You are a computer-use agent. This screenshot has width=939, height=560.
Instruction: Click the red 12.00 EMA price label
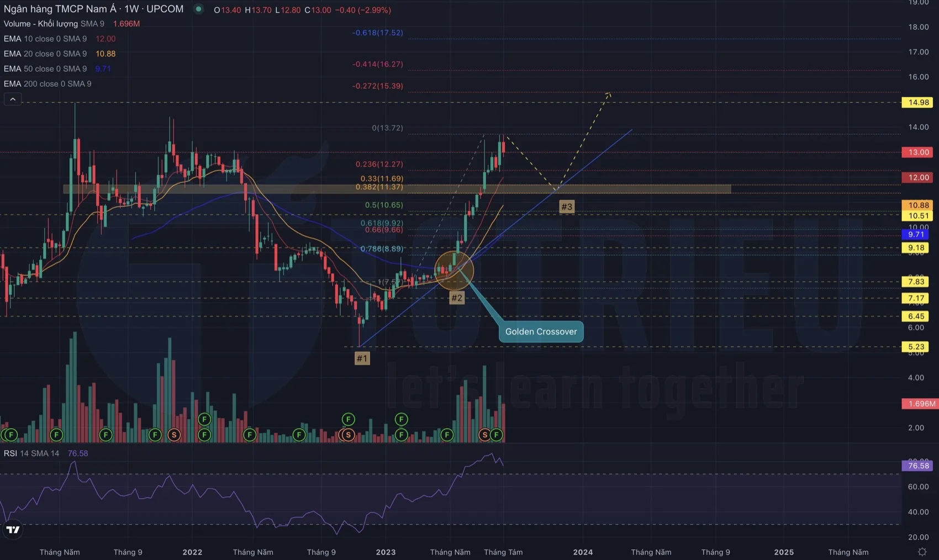point(919,178)
